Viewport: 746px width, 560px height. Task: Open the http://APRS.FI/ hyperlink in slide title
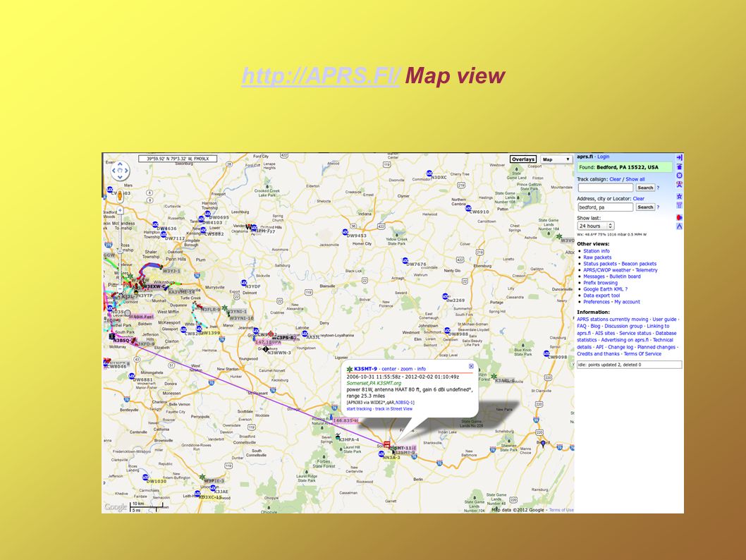pos(321,75)
